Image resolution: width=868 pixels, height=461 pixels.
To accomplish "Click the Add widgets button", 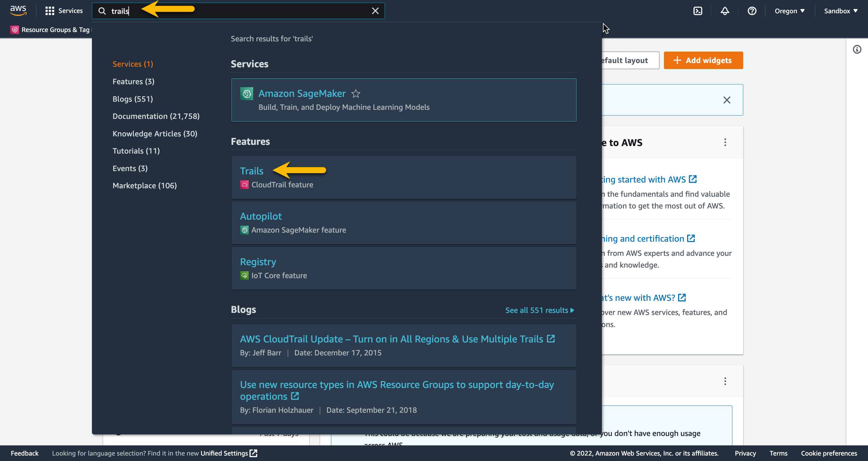I will point(703,60).
